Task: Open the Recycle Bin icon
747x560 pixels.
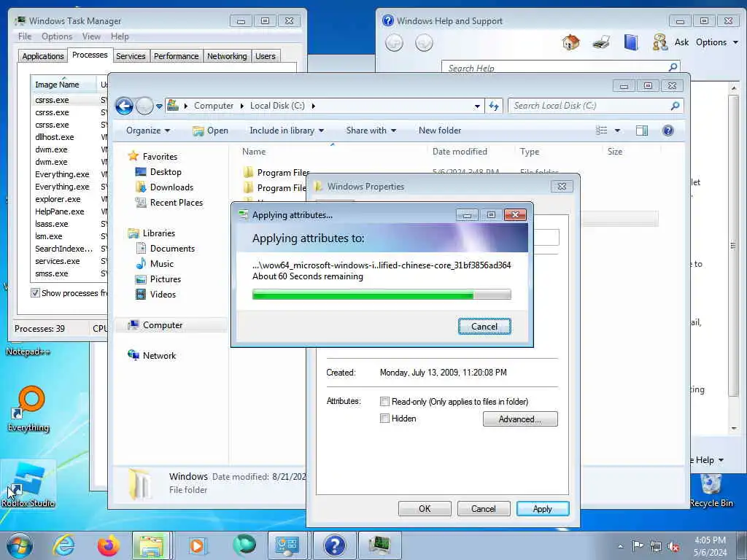Action: pyautogui.click(x=711, y=491)
